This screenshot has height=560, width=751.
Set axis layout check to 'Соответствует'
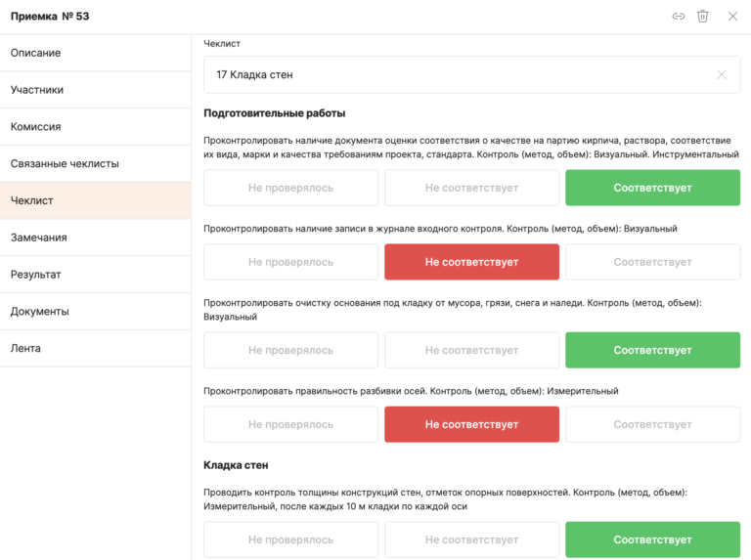point(652,424)
